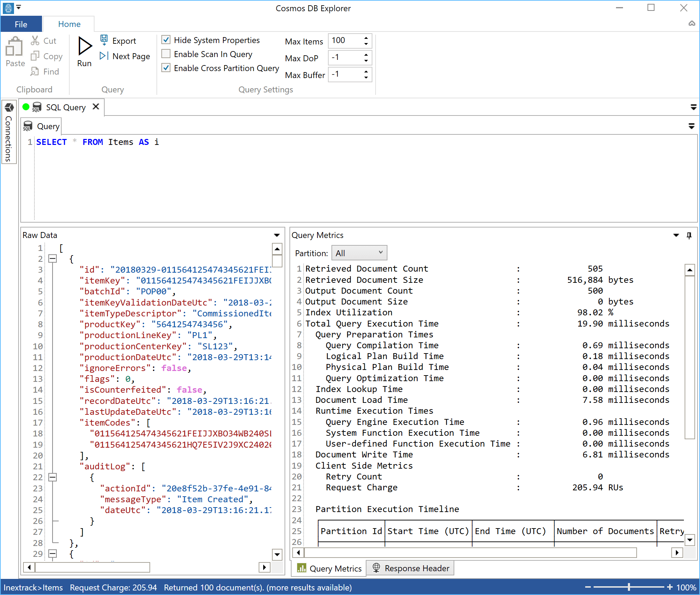Click the Number of Documents column header
The image size is (700, 595).
pos(605,531)
